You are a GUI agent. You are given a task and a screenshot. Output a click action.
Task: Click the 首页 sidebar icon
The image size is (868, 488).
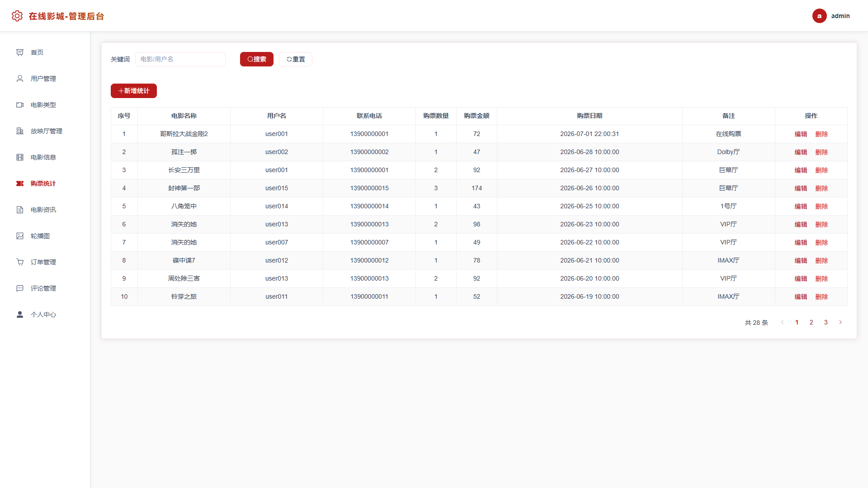point(20,52)
